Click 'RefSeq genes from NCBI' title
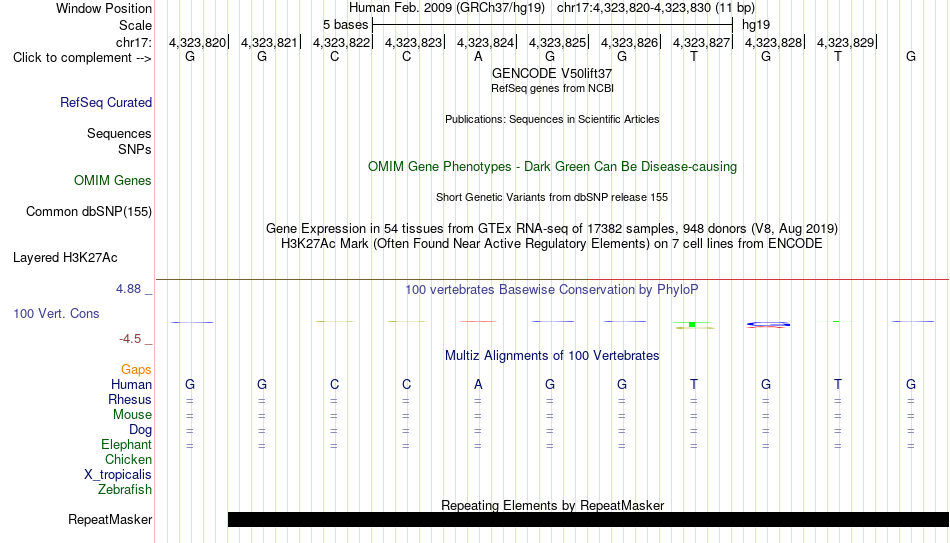The width and height of the screenshot is (950, 543). point(552,88)
